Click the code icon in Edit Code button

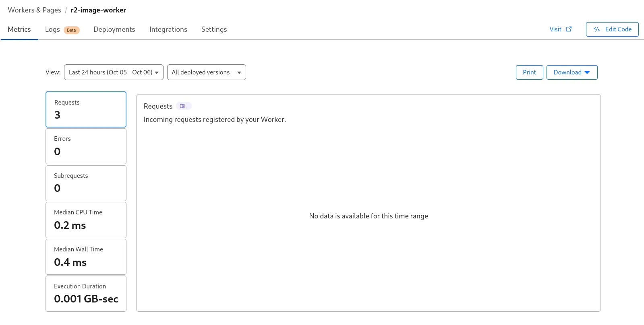[597, 29]
